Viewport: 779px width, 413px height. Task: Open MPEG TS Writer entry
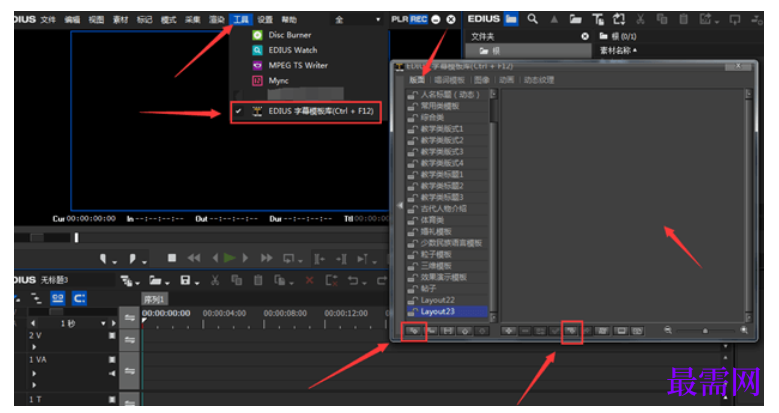(298, 65)
